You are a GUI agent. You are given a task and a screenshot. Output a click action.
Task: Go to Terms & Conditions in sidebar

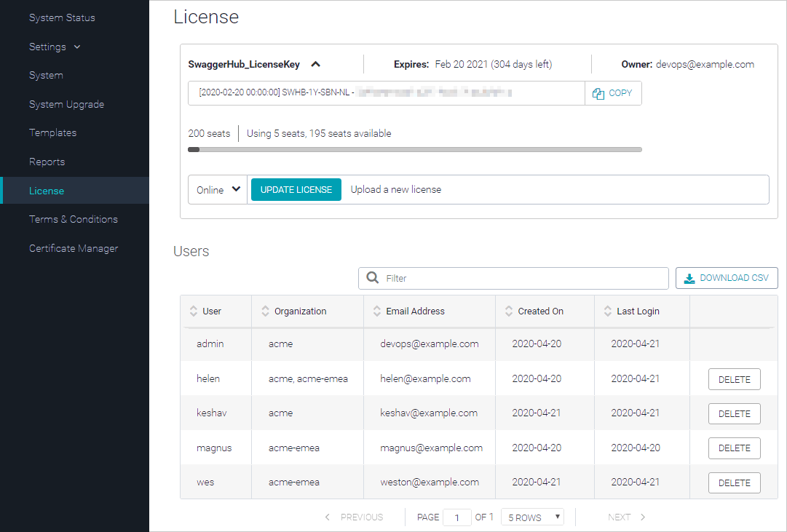pyautogui.click(x=73, y=218)
